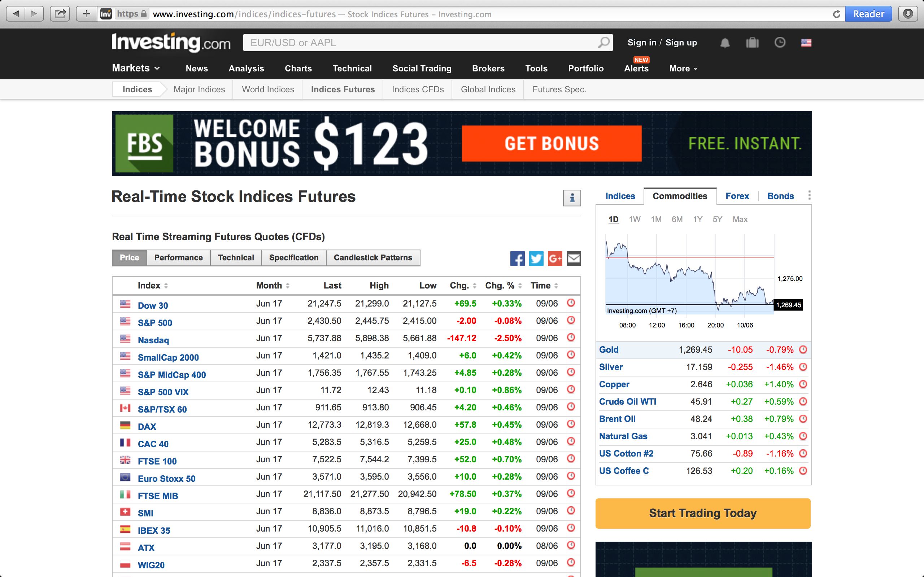The height and width of the screenshot is (577, 924).
Task: Switch to the Performance tab
Action: pyautogui.click(x=178, y=257)
